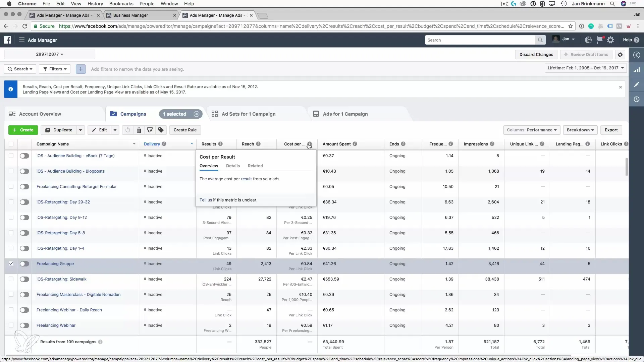Viewport: 644px width, 362px height.
Task: Click the Tell us link in popup
Action: coord(206,200)
